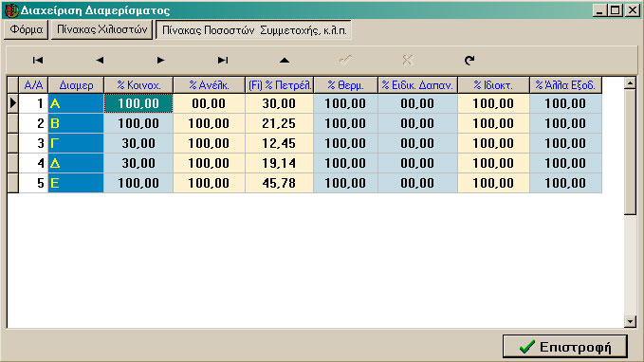The image size is (644, 362).
Task: Click the Κοινοχ. 100,00 cell in row B
Action: point(138,123)
